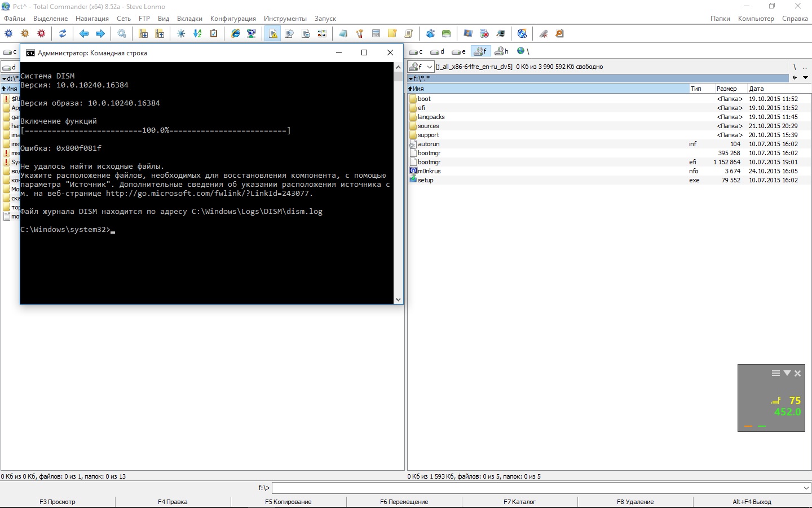Switch right panel to drive h

coord(501,51)
